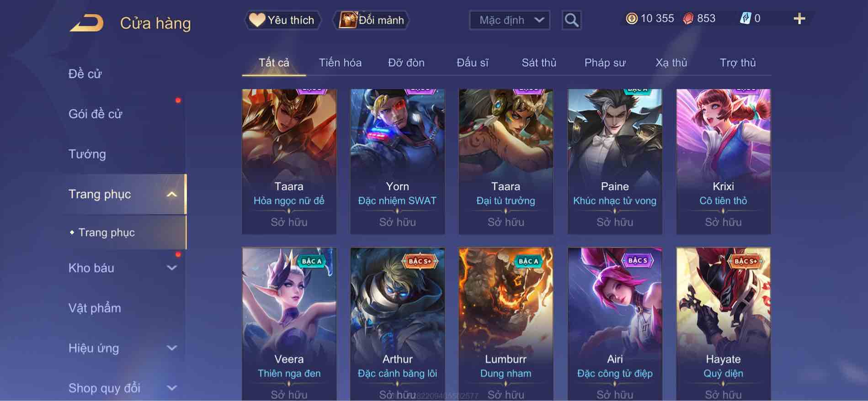Viewport: 868px width, 401px height.
Task: Expand the Hiệu ứng sidebar section
Action: click(x=171, y=348)
